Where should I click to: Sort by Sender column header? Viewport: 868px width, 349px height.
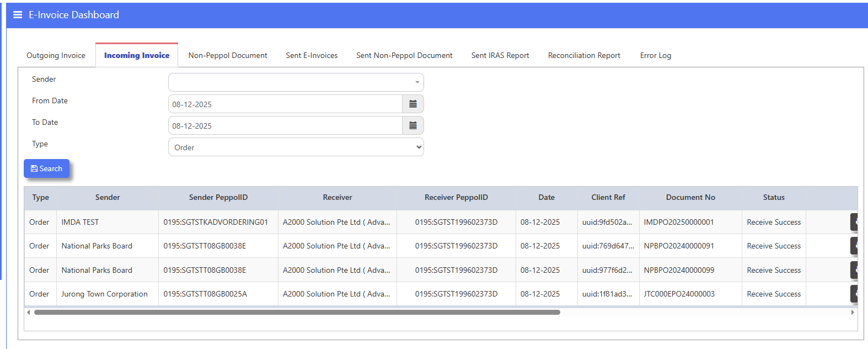coord(108,197)
